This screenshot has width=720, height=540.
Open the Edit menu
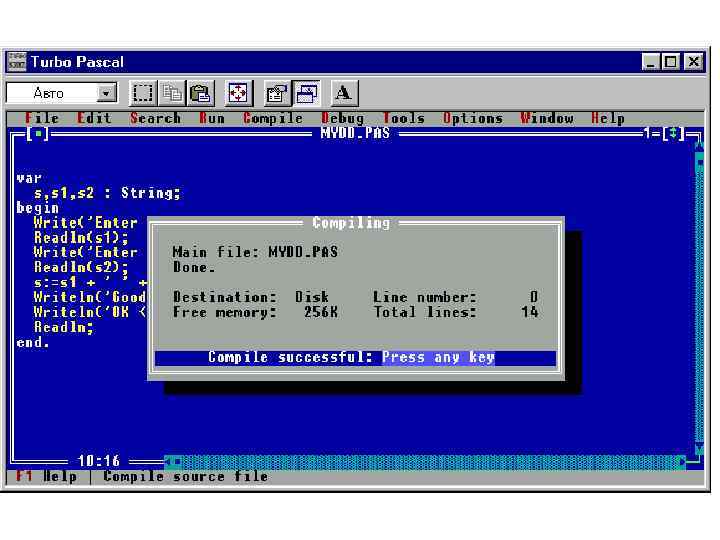coord(95,118)
